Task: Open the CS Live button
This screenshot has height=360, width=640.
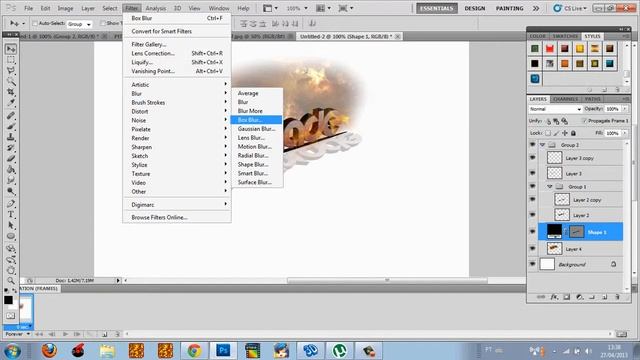Action: pos(570,8)
